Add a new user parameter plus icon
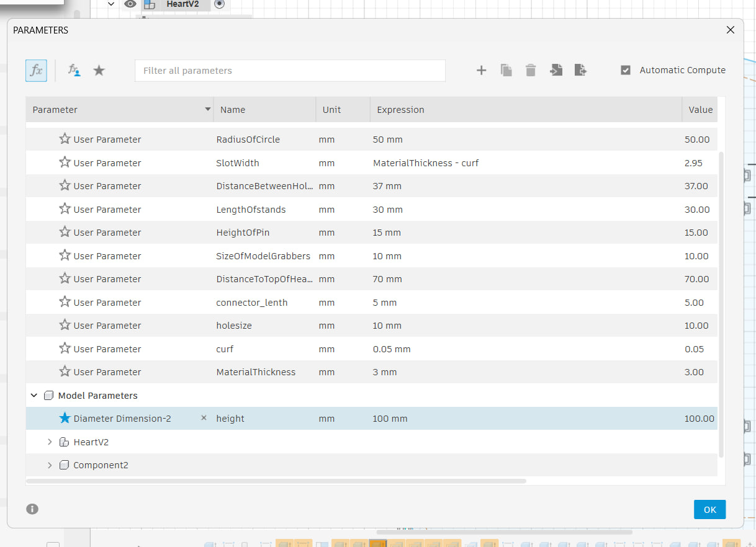The image size is (756, 547). 481,71
